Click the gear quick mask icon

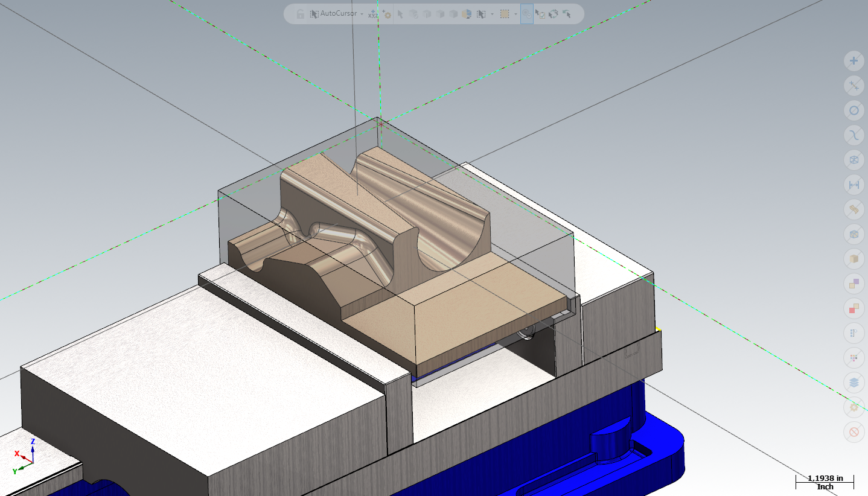click(x=854, y=407)
